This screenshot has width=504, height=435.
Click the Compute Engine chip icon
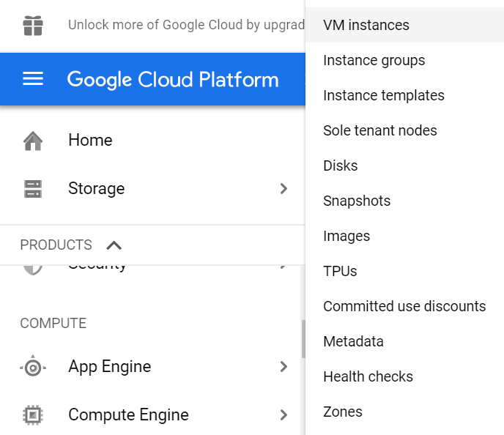pyautogui.click(x=33, y=415)
